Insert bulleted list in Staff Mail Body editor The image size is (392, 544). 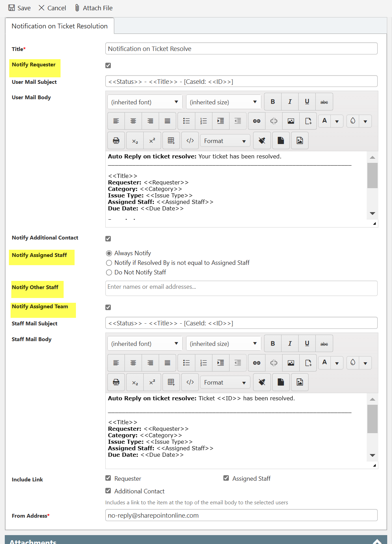[186, 363]
